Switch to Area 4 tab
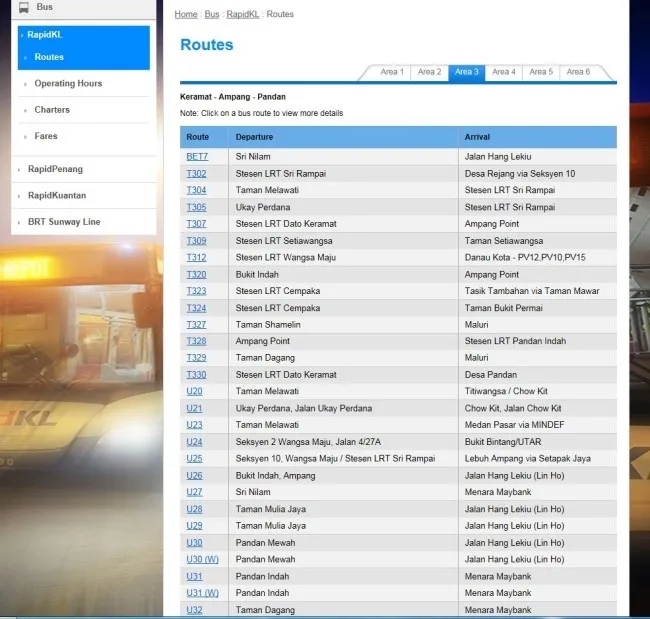Screen dimensions: 650x619 (x=504, y=72)
